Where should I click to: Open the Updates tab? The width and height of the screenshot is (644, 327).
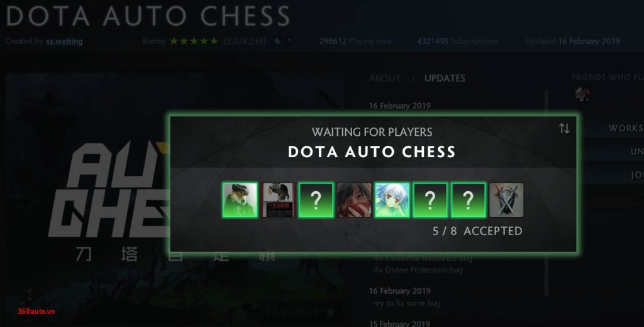[x=445, y=78]
